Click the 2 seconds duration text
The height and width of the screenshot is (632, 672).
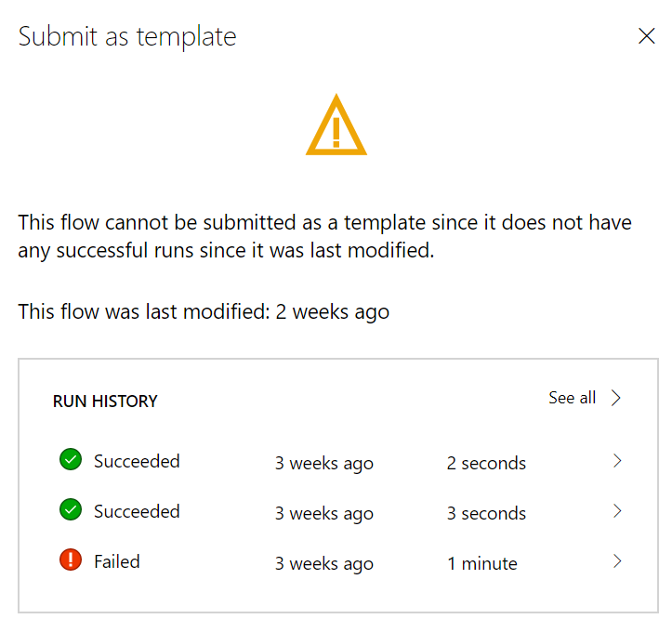coord(486,463)
